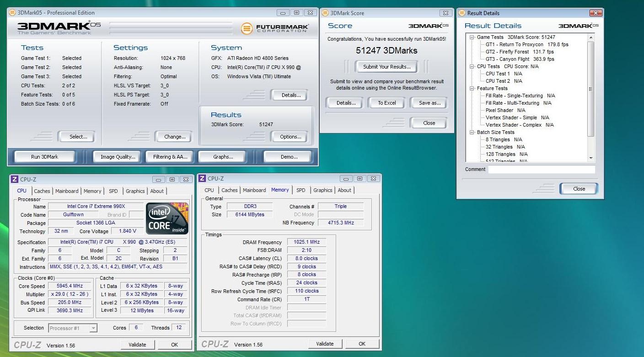Viewport: 644px width, 357px height.
Task: Collapse the Game Tests tree node
Action: pos(472,37)
